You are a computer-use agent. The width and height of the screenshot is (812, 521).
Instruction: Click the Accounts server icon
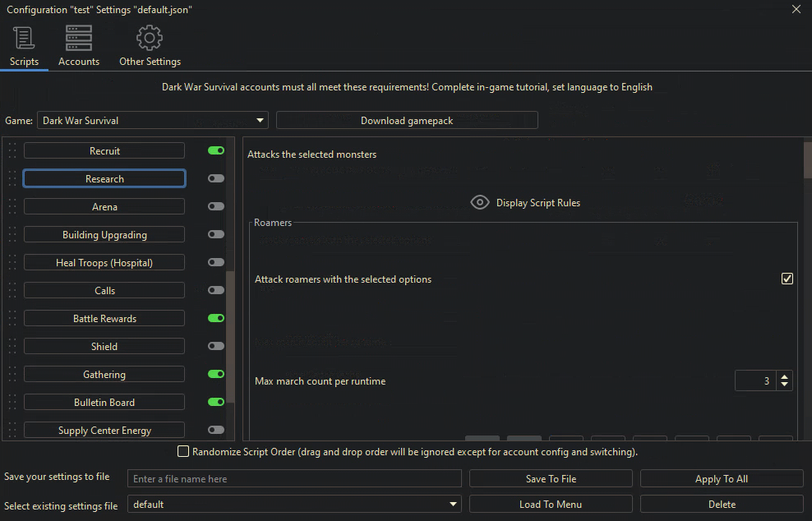pos(79,39)
